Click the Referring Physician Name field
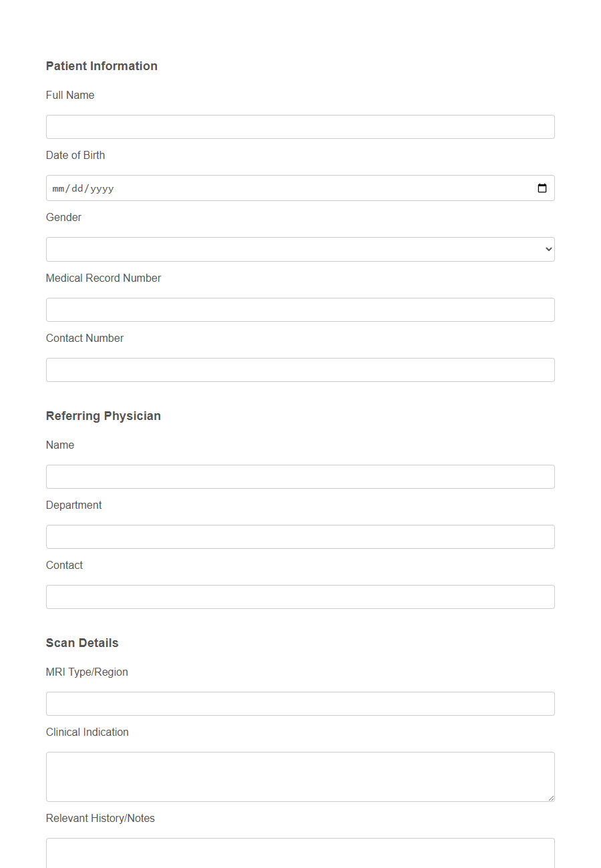 [300, 476]
